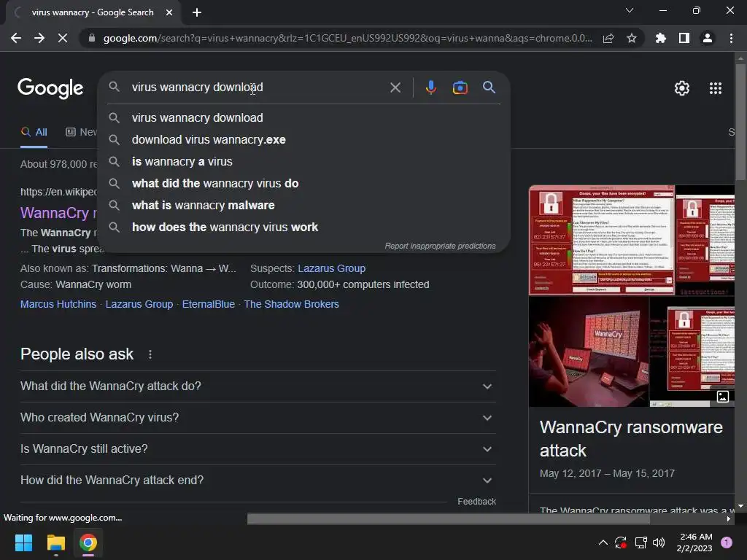
Task: Open the EternalBlue link
Action: pyautogui.click(x=208, y=304)
